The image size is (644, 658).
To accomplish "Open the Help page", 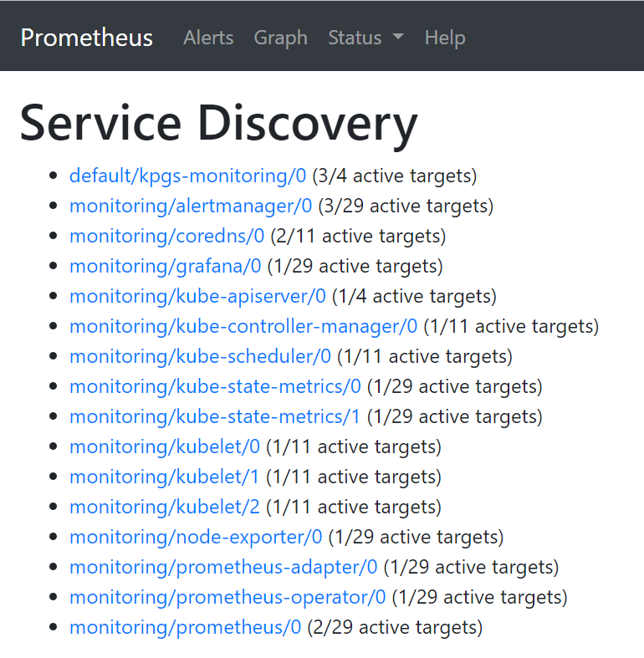I will pos(445,38).
